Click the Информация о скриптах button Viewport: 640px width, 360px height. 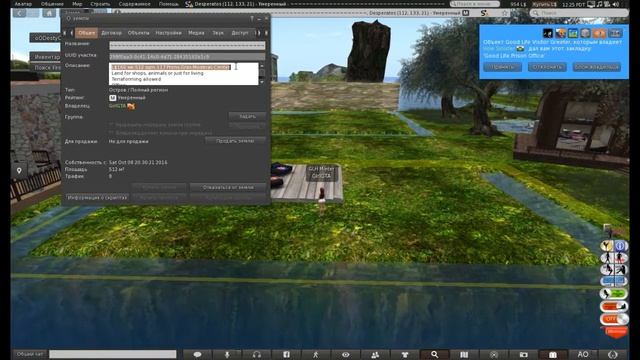(97, 198)
